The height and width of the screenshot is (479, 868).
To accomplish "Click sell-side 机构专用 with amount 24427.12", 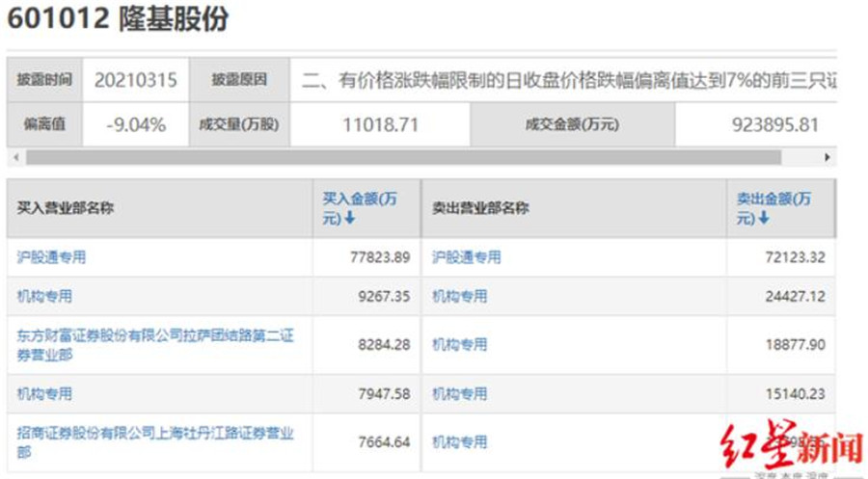I will tap(459, 297).
